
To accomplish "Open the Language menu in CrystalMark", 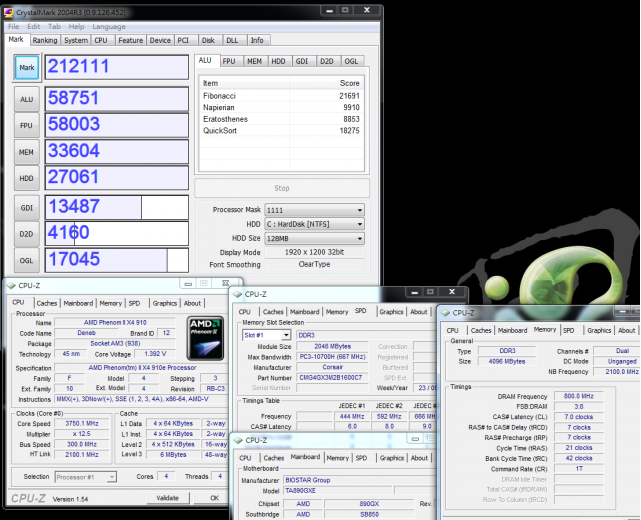I will [x=109, y=27].
